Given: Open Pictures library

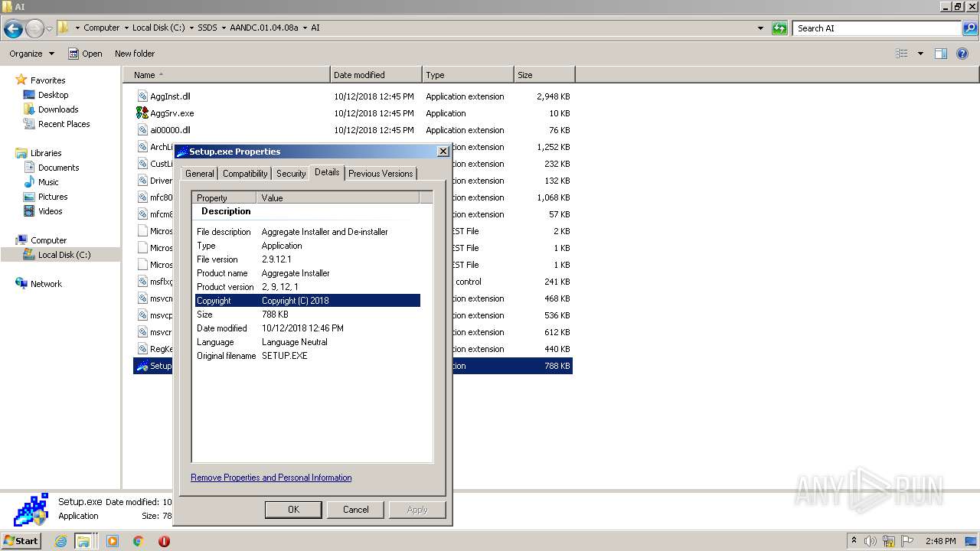Looking at the screenshot, I should pos(53,197).
